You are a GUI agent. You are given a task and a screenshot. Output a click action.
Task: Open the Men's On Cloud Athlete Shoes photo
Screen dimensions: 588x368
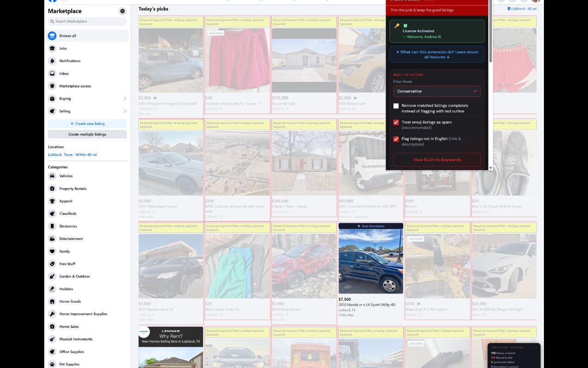(x=504, y=163)
